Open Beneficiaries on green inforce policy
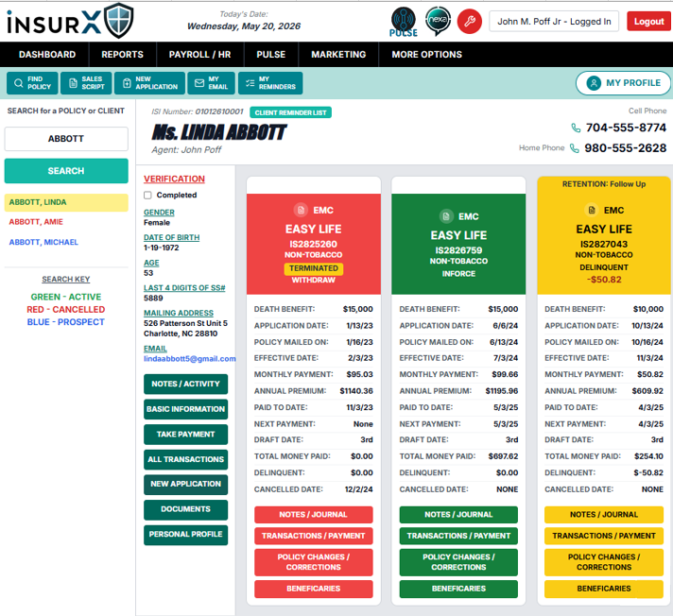Viewport: 673px width, 616px height. click(458, 589)
